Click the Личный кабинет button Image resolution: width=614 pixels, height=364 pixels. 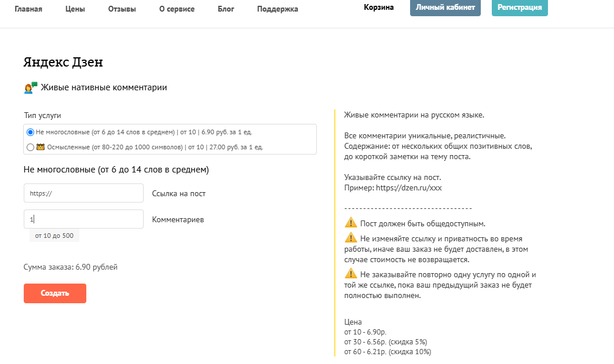(445, 8)
